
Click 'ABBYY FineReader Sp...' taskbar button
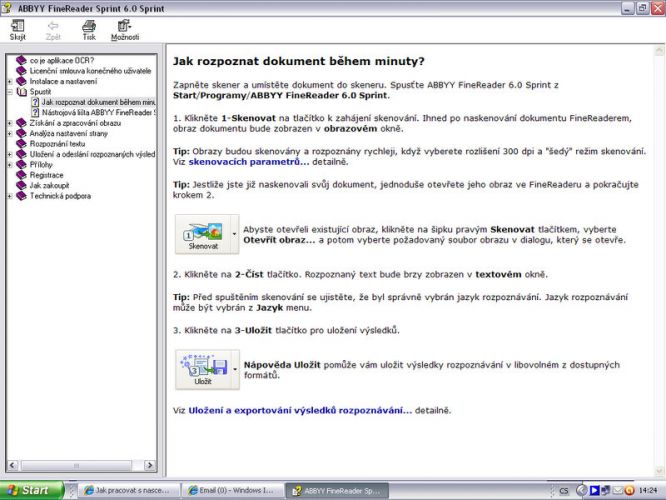point(337,491)
